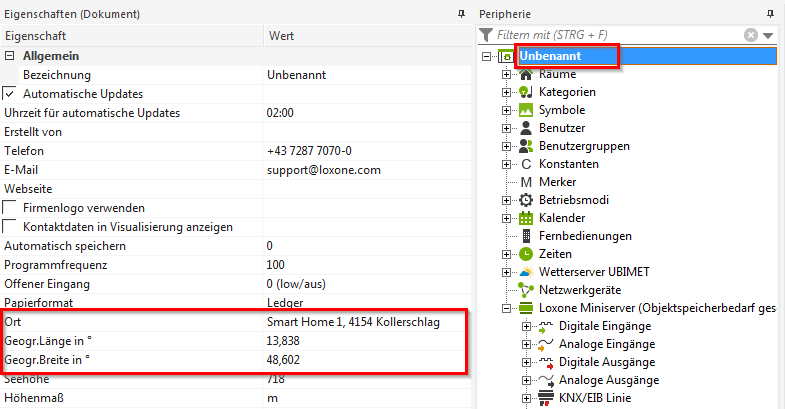
Task: Select Fernbedienungen in the Peripherie tree
Action: (x=585, y=236)
